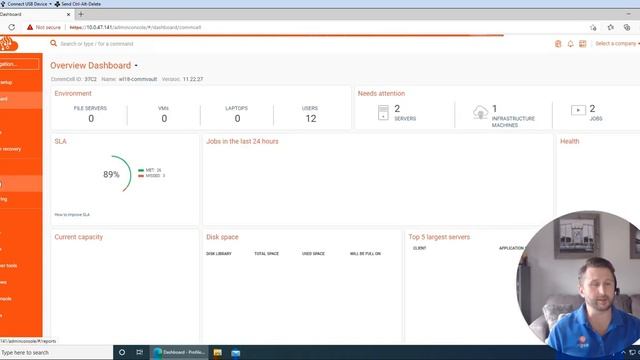The image size is (640, 360).
Task: Click the DISK LIBRARY column header
Action: pyautogui.click(x=219, y=254)
